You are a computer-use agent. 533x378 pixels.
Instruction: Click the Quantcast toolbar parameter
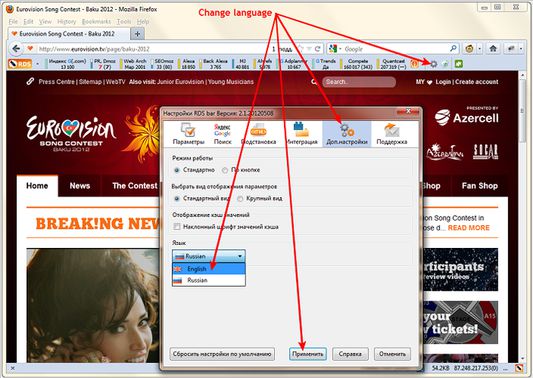click(393, 64)
